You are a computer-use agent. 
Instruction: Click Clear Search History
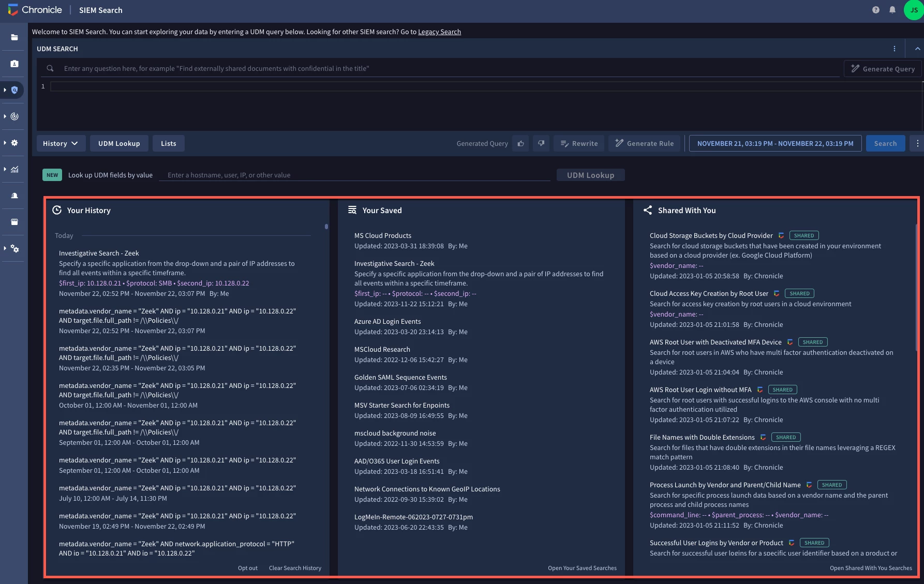[295, 568]
